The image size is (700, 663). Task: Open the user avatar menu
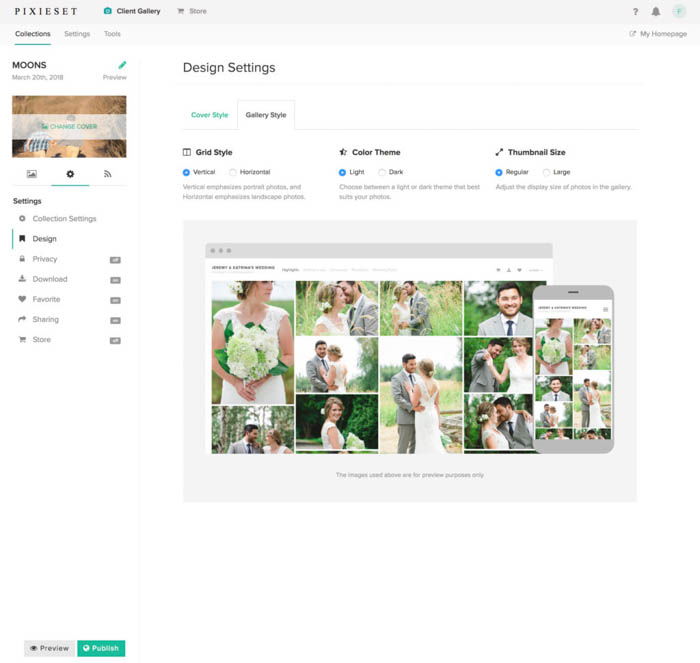point(679,12)
